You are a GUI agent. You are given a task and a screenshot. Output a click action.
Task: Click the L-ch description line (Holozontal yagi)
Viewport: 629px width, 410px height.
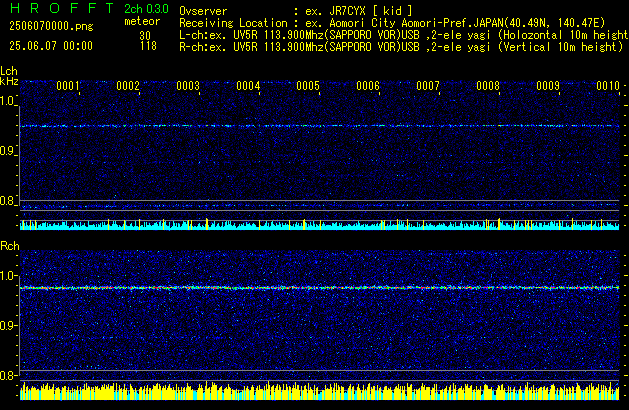click(404, 35)
